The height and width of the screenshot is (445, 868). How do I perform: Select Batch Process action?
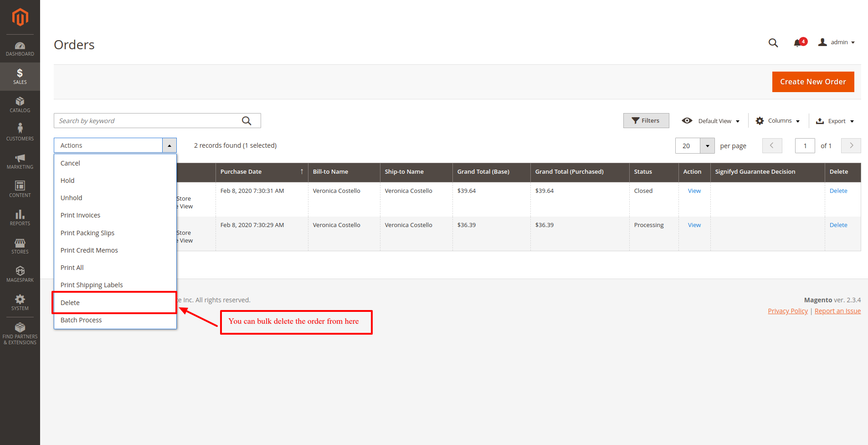coord(115,320)
